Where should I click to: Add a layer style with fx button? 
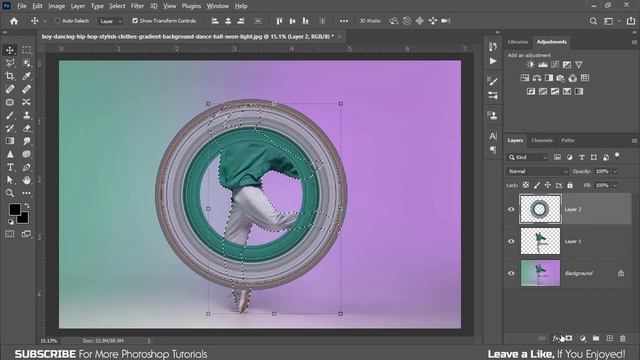(x=556, y=338)
